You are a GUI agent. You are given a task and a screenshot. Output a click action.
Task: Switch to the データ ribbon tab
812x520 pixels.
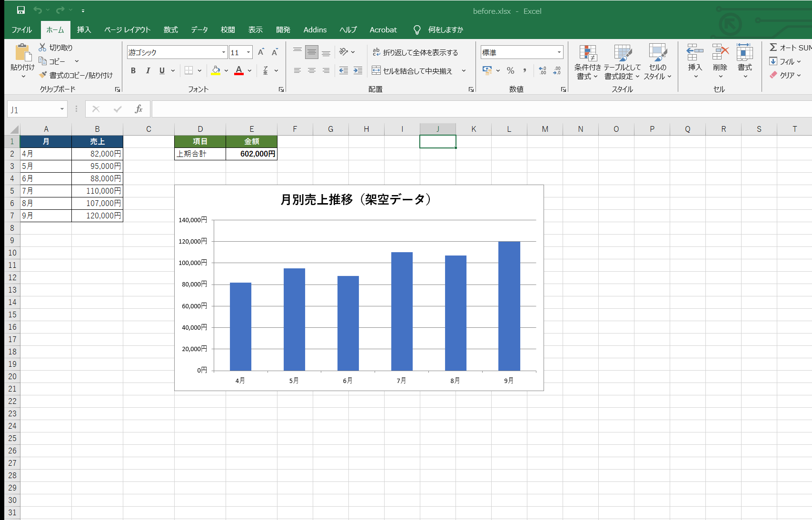point(199,29)
